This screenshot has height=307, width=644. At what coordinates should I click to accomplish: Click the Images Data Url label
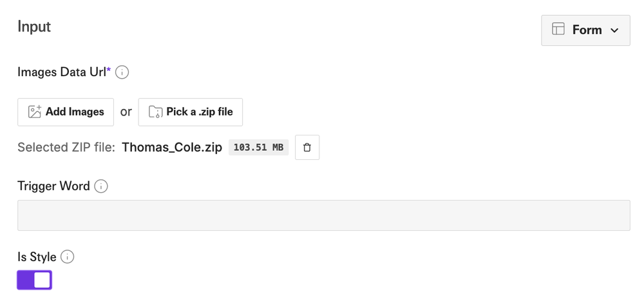tap(62, 72)
